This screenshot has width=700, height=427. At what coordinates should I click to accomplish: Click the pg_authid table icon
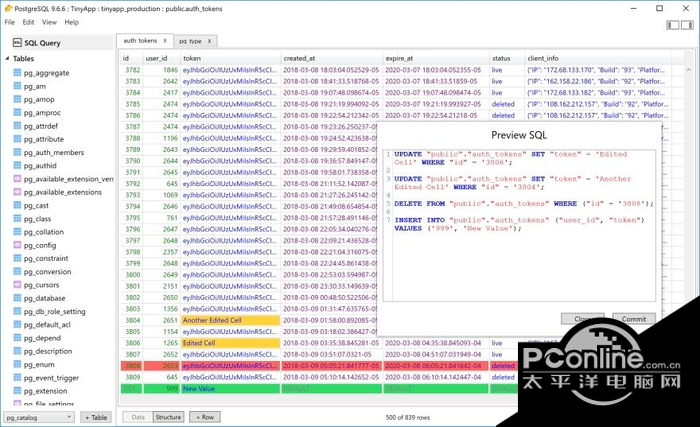coord(17,165)
